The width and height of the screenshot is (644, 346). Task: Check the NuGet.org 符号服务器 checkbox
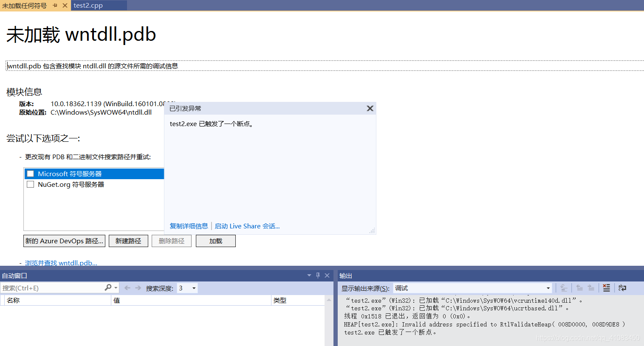31,184
